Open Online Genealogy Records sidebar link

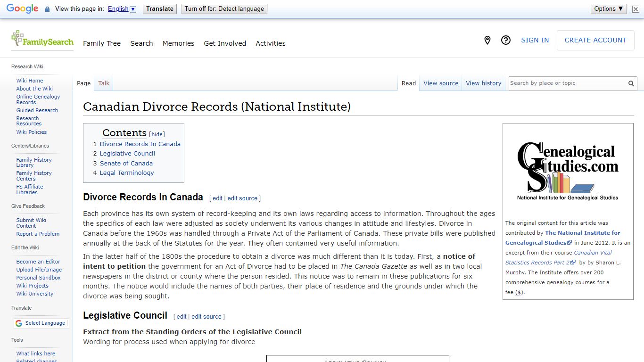[38, 99]
